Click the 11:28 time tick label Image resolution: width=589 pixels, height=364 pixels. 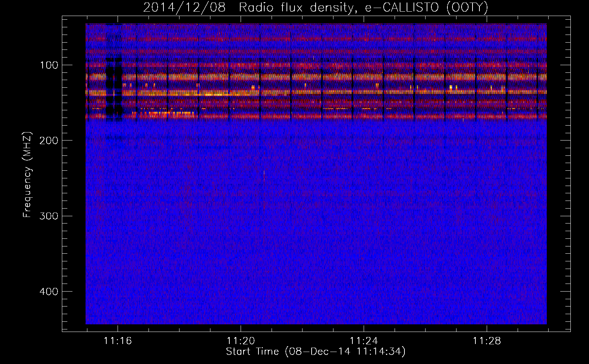pos(487,341)
